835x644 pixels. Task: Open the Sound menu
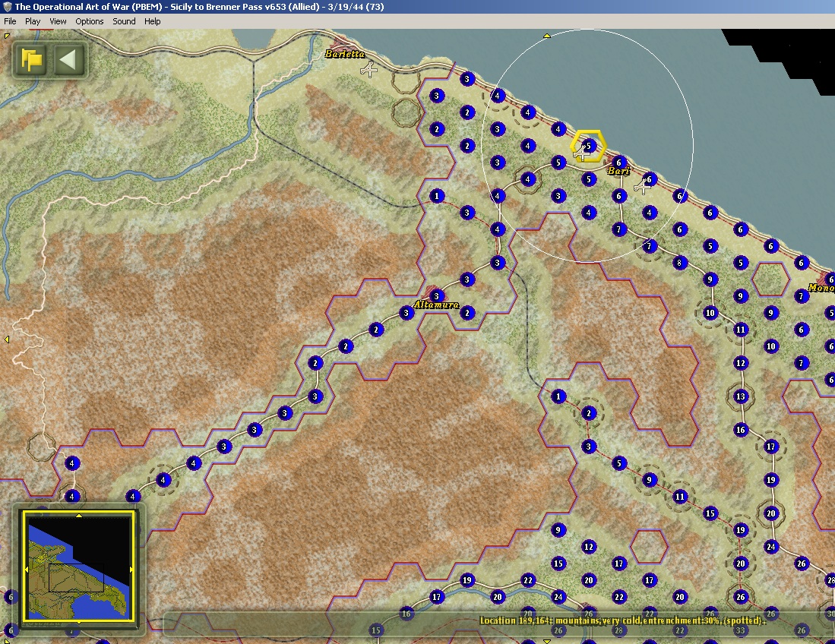124,21
